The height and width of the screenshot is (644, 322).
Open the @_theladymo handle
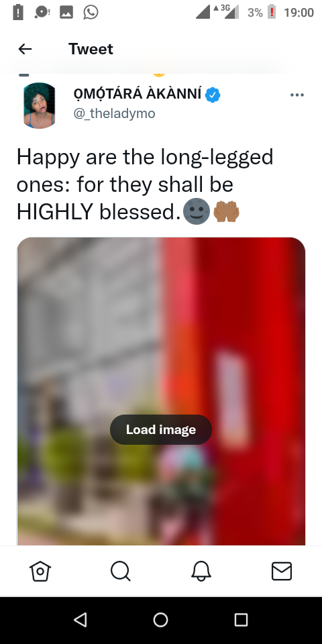(114, 113)
